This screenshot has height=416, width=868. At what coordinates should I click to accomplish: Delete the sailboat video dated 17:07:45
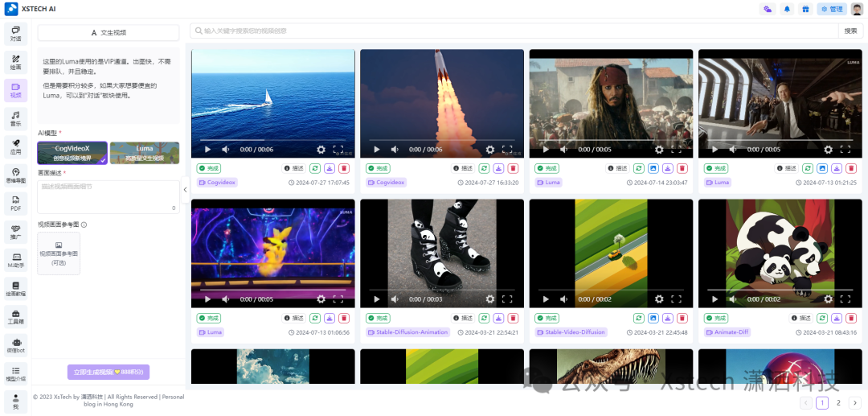coord(344,168)
